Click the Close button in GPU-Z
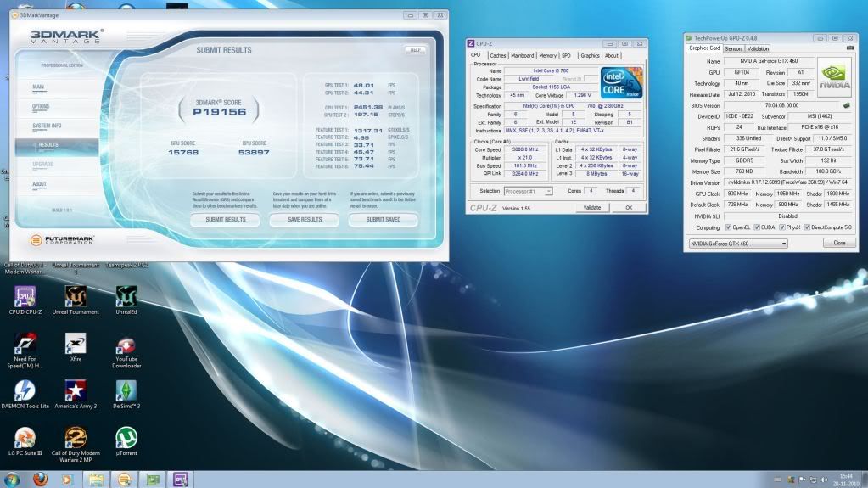 839,243
